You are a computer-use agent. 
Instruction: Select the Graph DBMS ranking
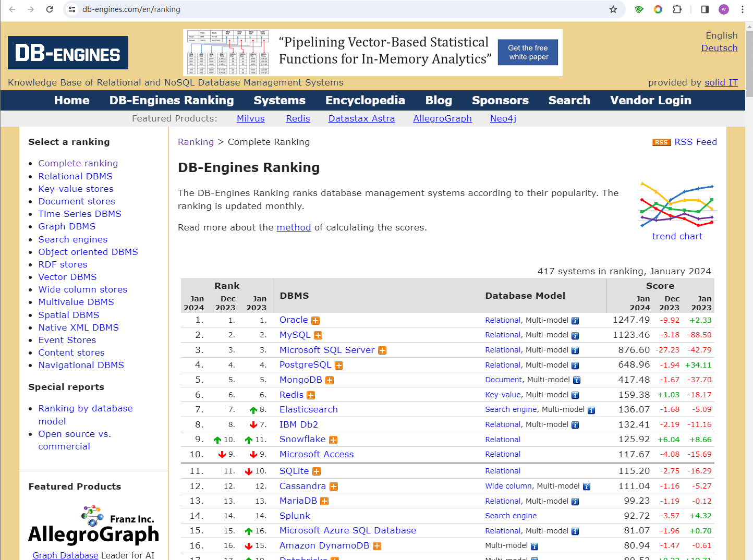tap(67, 226)
